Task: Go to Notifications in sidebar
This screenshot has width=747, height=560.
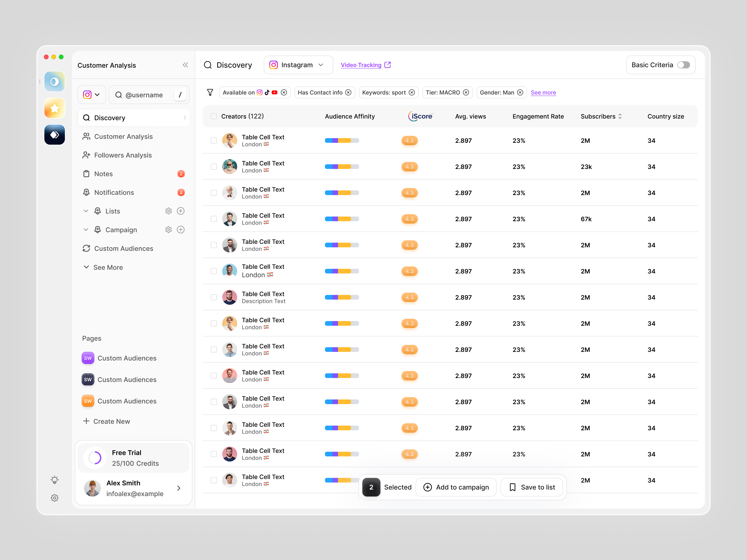Action: coord(114,192)
